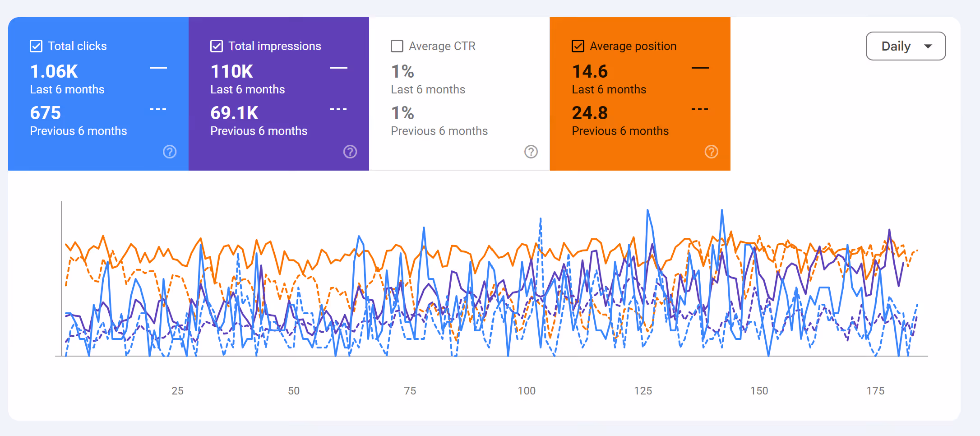Open help icon on Total clicks card
This screenshot has width=980, height=436.
[x=170, y=152]
